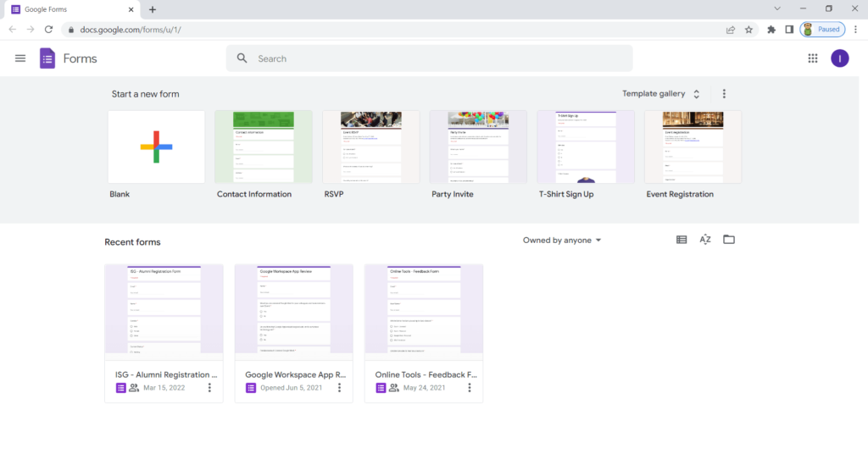Screen dimensions: 868x465
Task: Open the T-Shirt Sign Up template
Action: (x=586, y=147)
